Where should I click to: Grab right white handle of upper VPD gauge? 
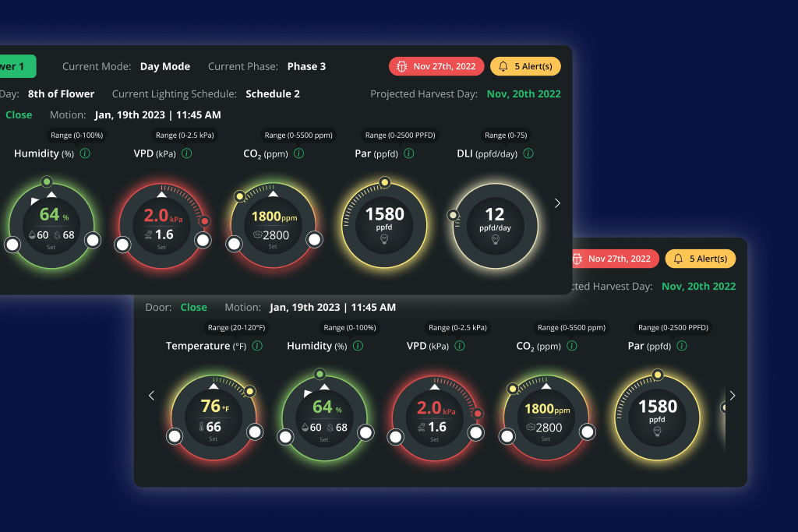(203, 240)
